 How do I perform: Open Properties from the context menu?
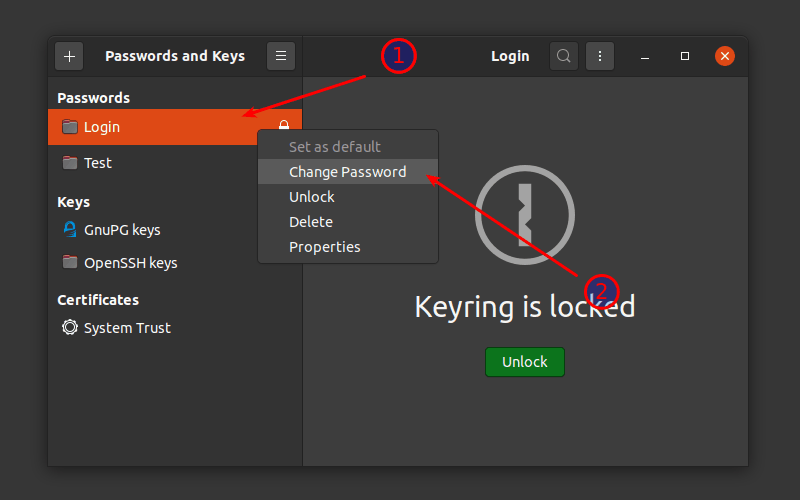pyautogui.click(x=324, y=247)
